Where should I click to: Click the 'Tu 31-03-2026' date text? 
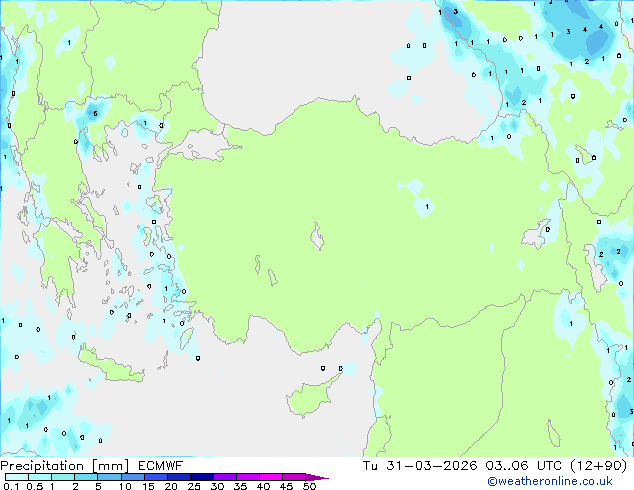point(420,466)
